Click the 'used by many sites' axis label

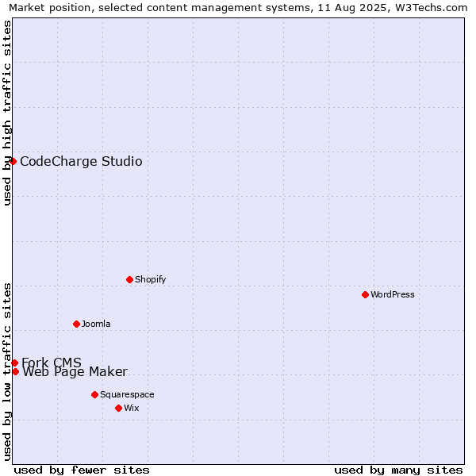398,470
